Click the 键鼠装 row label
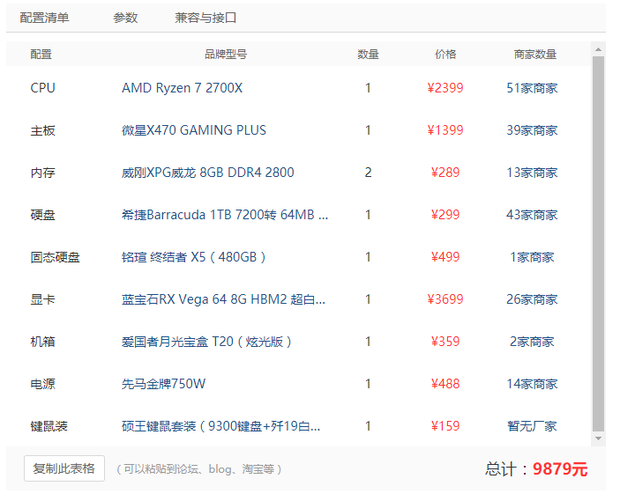Image resolution: width=620 pixels, height=501 pixels. [x=49, y=426]
